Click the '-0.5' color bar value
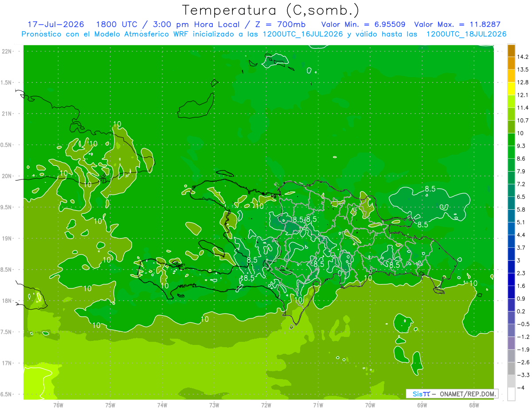Image resolution: width=532 pixels, height=411 pixels. tap(523, 324)
